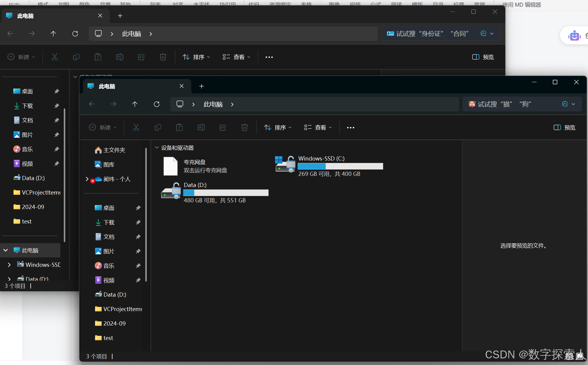Collapse the 设备和驱动器 group

pyautogui.click(x=157, y=148)
